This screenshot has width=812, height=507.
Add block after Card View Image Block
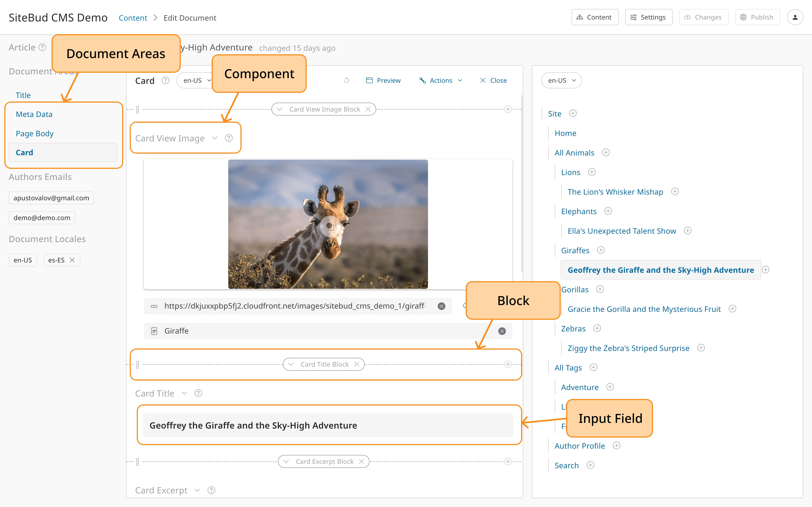(x=508, y=109)
